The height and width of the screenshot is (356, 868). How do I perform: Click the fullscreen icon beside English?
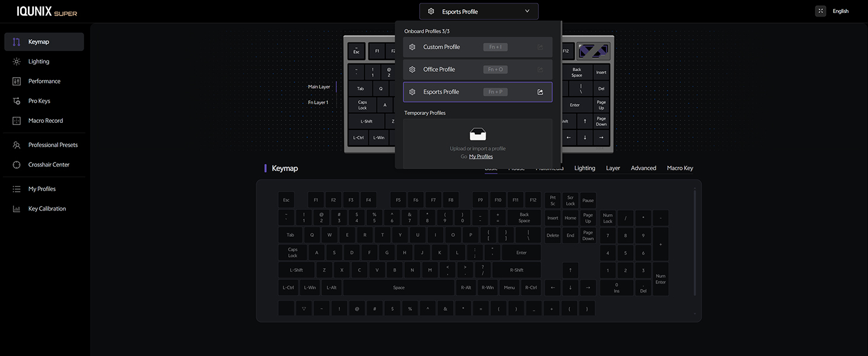point(821,11)
